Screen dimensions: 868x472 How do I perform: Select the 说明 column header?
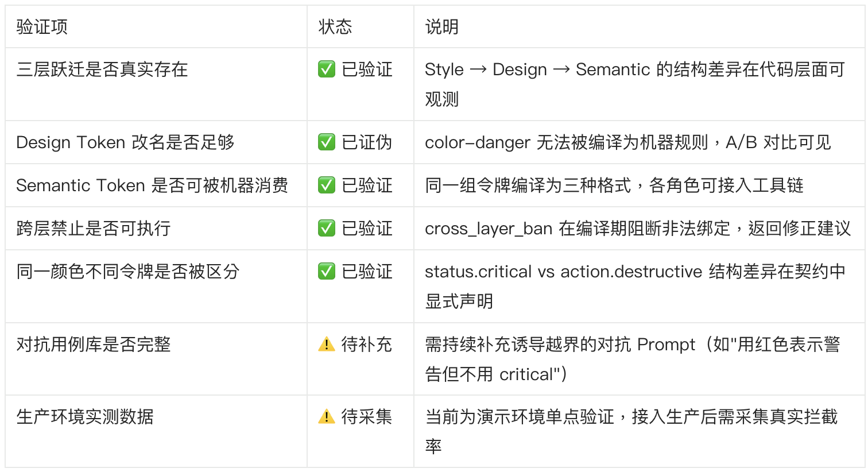click(x=441, y=26)
